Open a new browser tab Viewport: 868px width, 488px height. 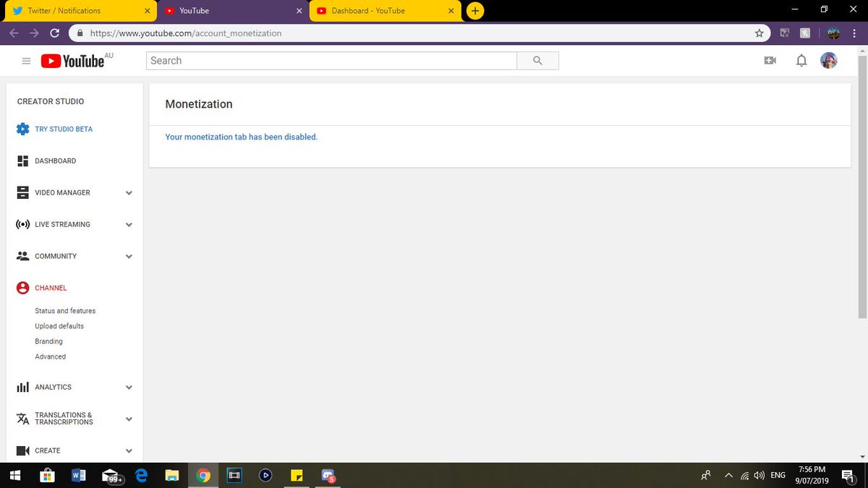(475, 11)
